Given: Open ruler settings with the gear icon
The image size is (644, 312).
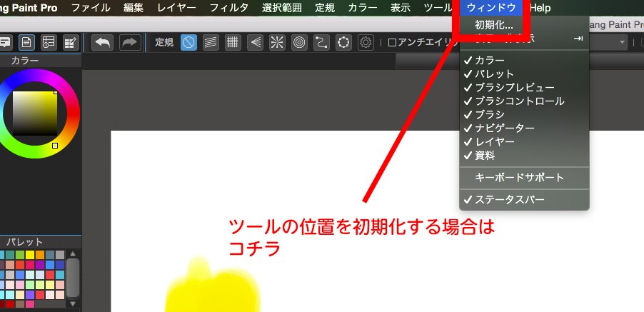Looking at the screenshot, I should (366, 42).
